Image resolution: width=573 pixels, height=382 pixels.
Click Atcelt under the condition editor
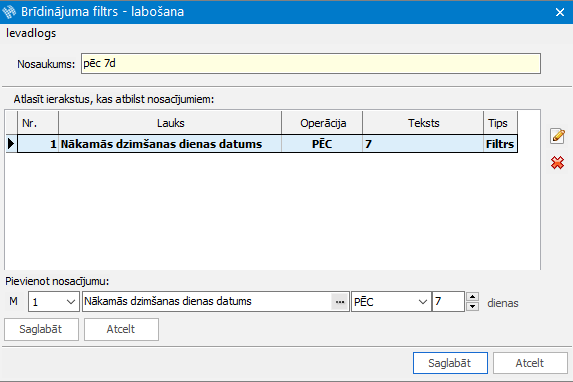tap(121, 329)
